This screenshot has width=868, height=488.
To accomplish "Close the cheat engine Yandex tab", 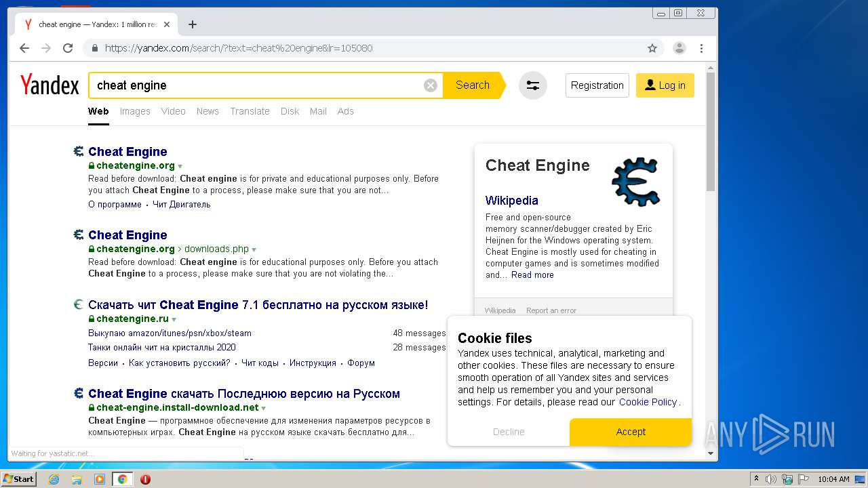I will pos(167,24).
